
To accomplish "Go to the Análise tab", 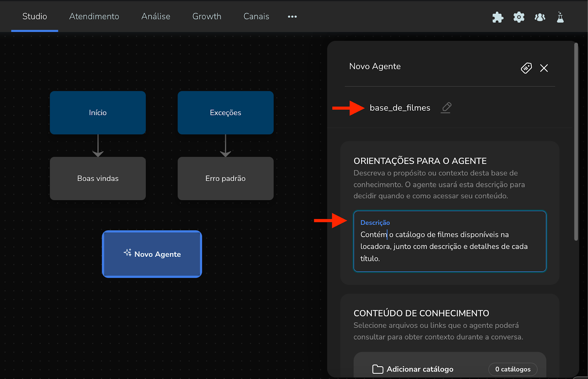I will click(156, 17).
